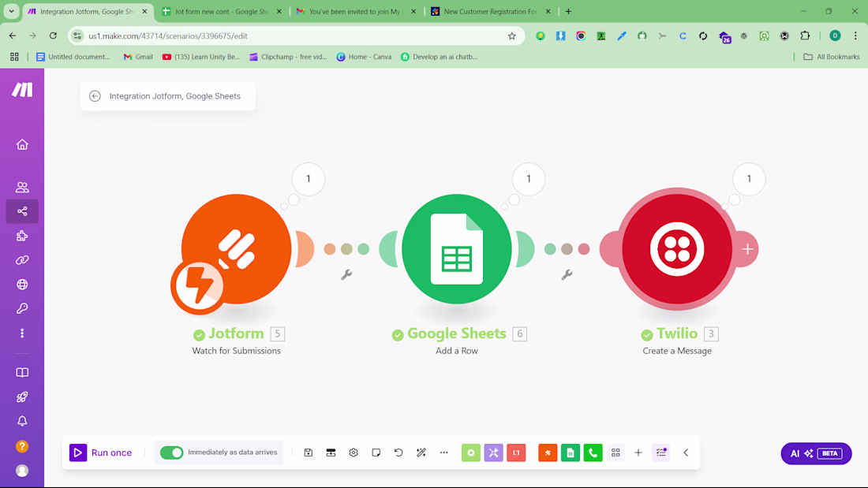Image resolution: width=868 pixels, height=488 pixels.
Task: Open the Notifications bell icon
Action: pyautogui.click(x=22, y=421)
